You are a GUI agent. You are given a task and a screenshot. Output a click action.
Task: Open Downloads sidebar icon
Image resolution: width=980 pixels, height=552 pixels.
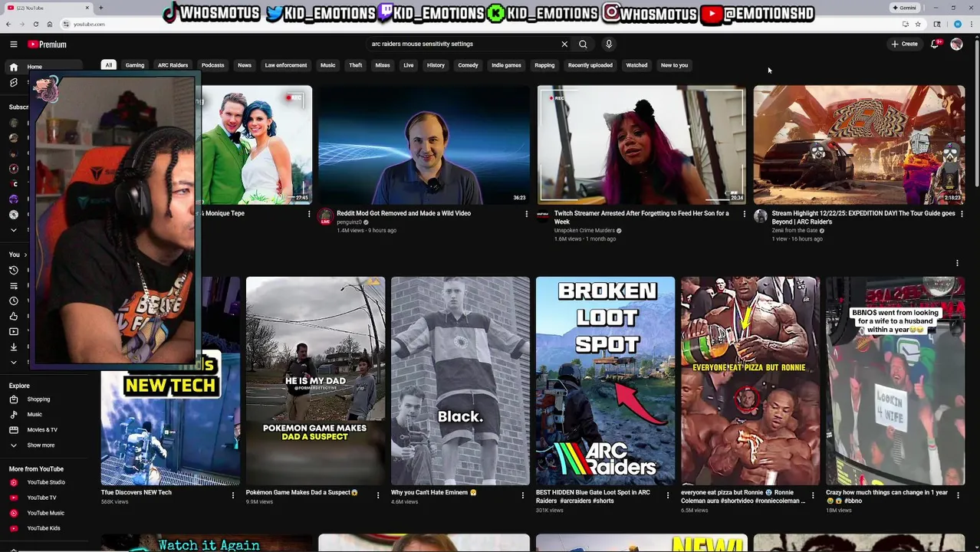point(14,347)
